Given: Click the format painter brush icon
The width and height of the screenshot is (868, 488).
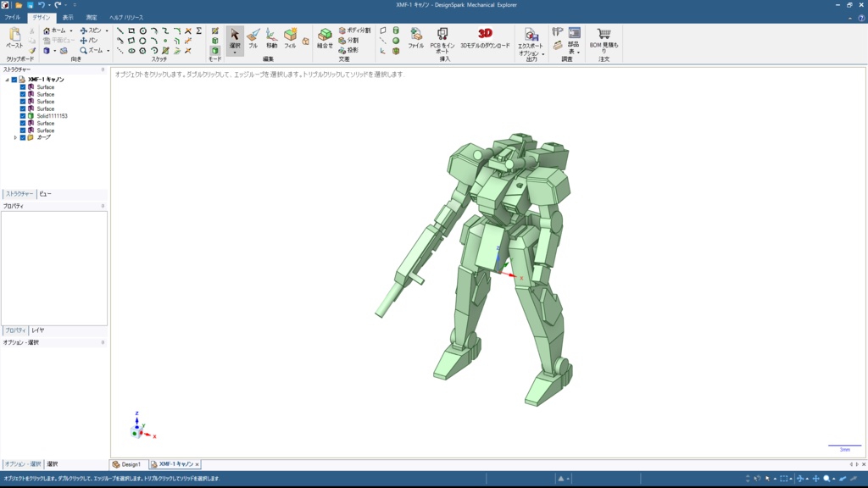Looking at the screenshot, I should 32,50.
